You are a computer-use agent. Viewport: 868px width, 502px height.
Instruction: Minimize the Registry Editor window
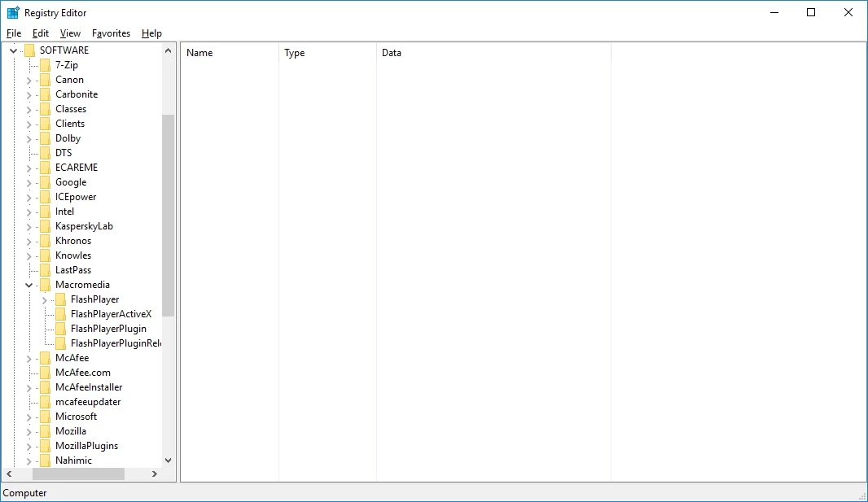tap(774, 13)
